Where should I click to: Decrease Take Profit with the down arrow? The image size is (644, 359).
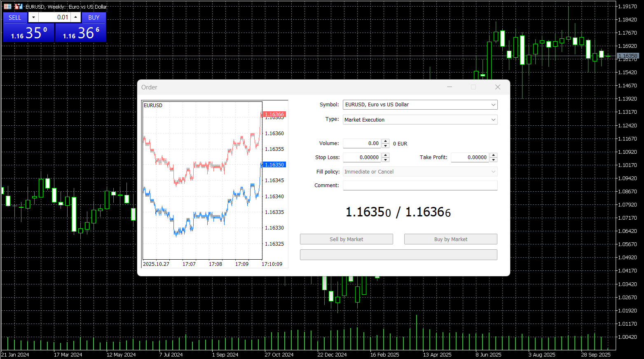coord(494,160)
